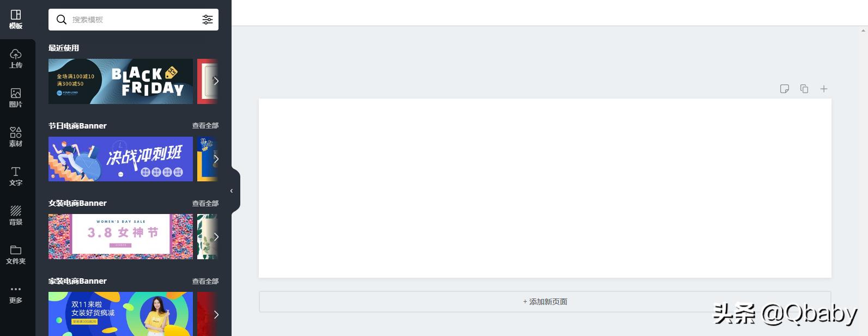Add a page with the plus icon
The image size is (868, 336).
pos(824,89)
